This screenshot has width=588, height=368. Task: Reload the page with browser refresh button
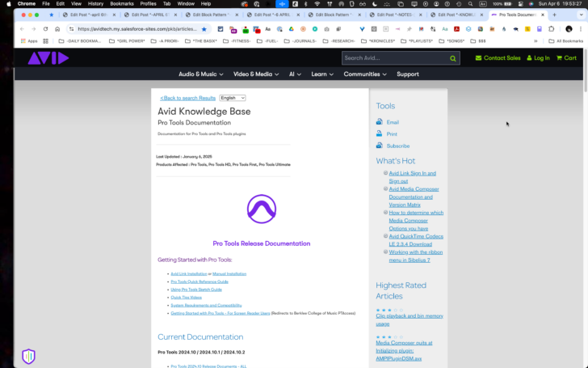point(46,28)
